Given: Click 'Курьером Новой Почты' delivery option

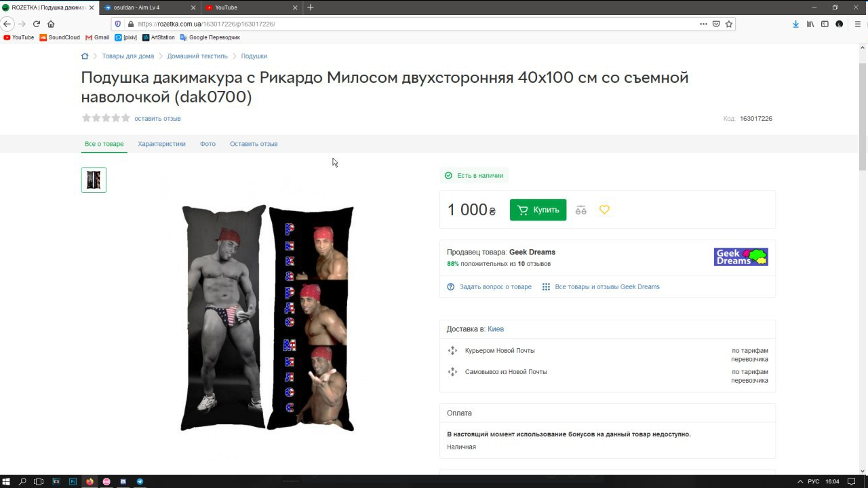Looking at the screenshot, I should coord(500,351).
